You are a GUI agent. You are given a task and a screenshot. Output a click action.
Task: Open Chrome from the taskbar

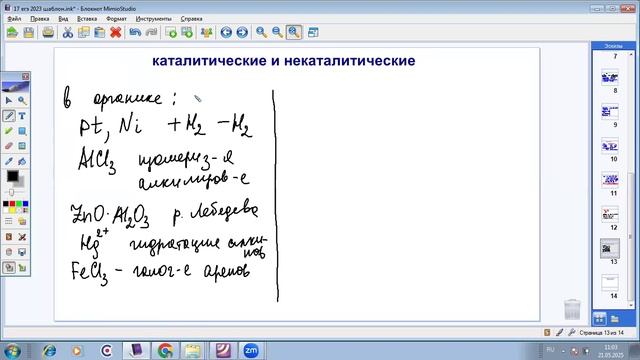click(165, 351)
